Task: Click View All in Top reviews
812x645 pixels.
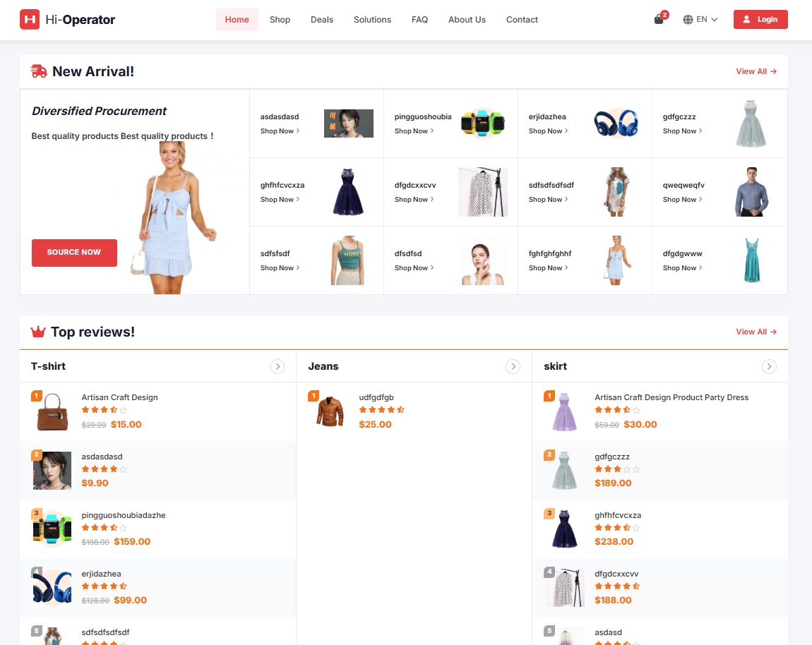Action: (756, 332)
